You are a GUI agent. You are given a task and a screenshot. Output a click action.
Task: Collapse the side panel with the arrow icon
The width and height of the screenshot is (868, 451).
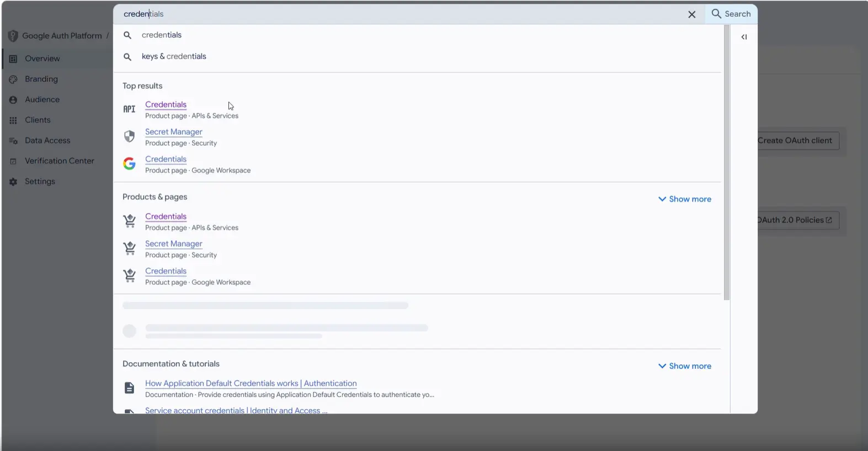pos(744,37)
